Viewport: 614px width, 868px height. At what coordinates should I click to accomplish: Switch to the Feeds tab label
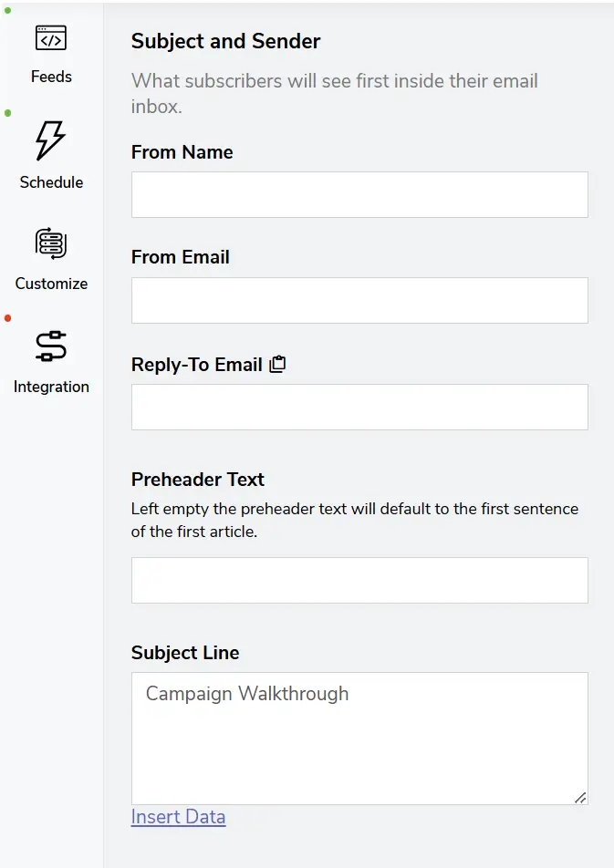pos(51,77)
